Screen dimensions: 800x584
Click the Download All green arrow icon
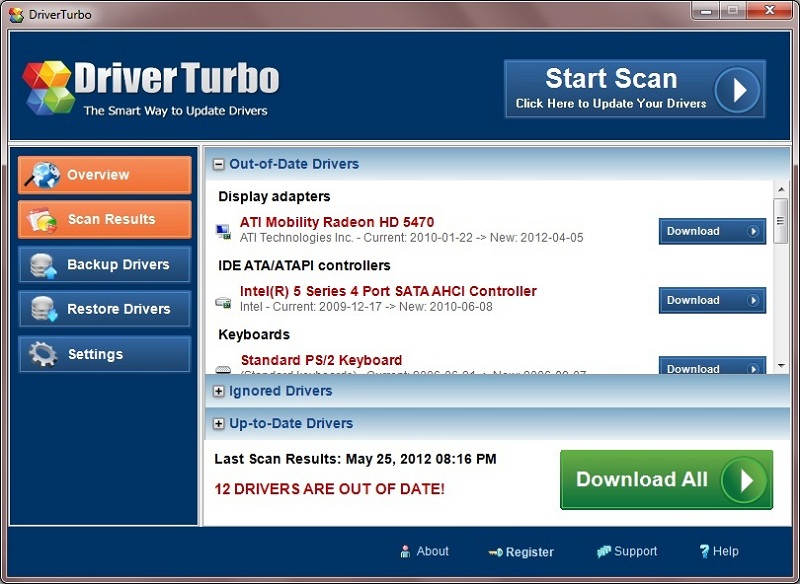coord(744,480)
